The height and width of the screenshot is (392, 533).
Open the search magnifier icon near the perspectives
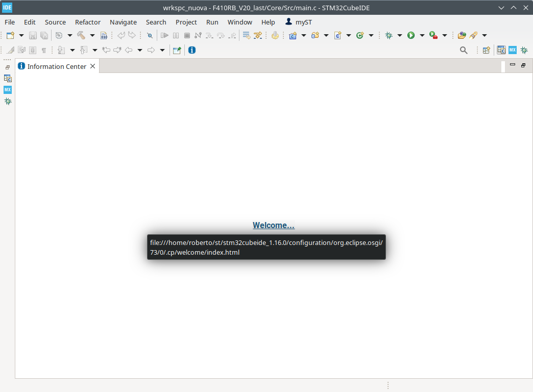click(464, 50)
